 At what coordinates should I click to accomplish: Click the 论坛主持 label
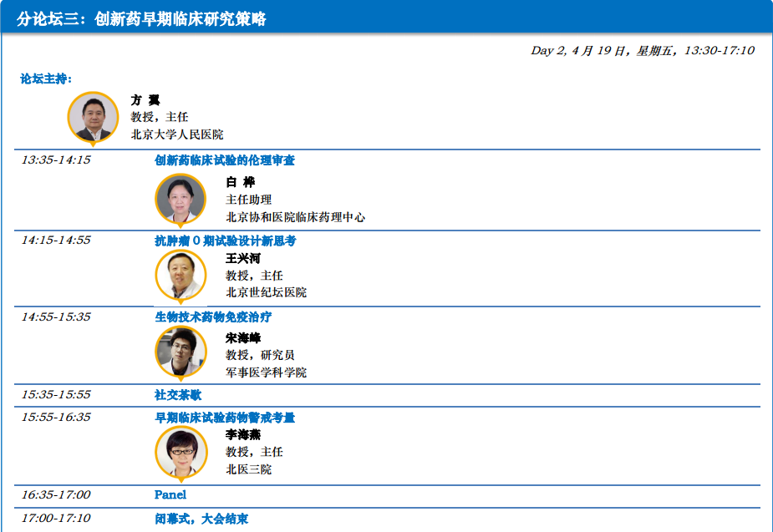(46, 79)
